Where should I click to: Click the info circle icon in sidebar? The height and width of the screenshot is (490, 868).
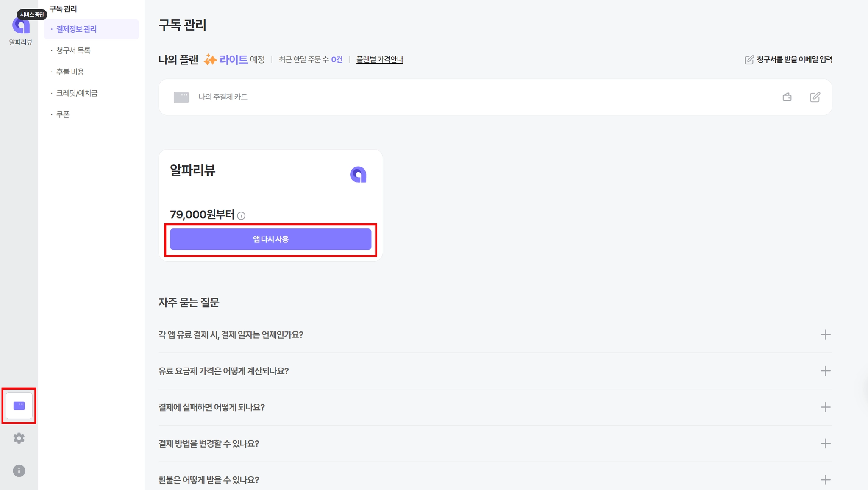[19, 471]
